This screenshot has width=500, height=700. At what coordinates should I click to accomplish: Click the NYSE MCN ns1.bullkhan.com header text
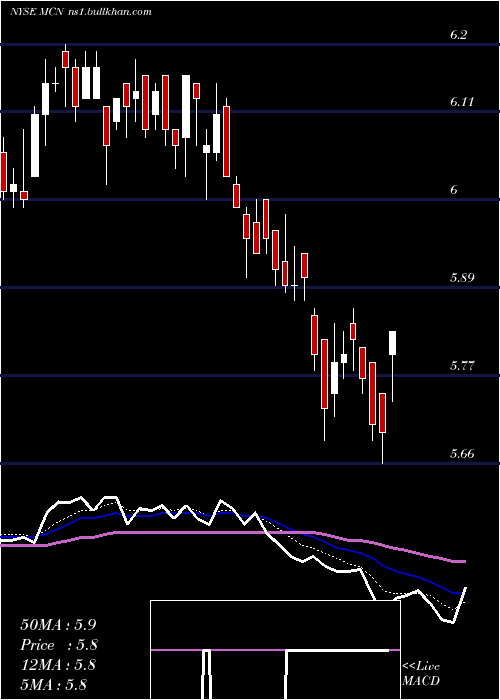click(x=81, y=12)
